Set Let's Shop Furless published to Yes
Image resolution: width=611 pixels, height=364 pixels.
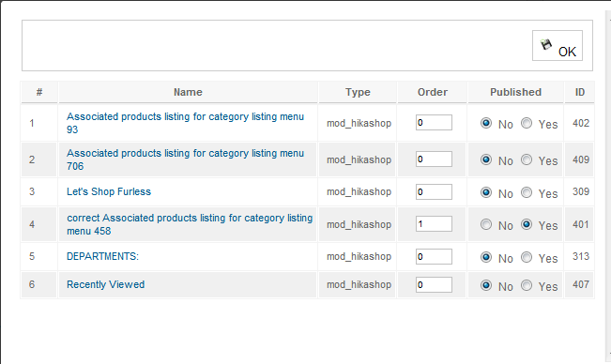(527, 192)
